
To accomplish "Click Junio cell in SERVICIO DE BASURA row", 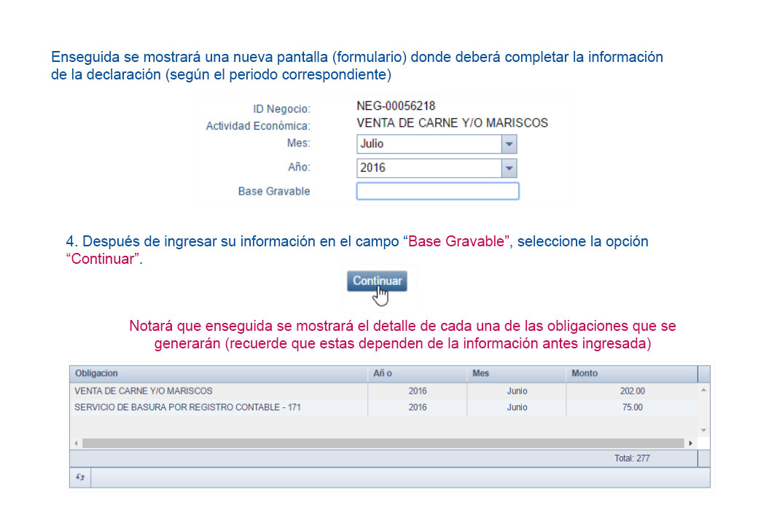I will tap(517, 407).
